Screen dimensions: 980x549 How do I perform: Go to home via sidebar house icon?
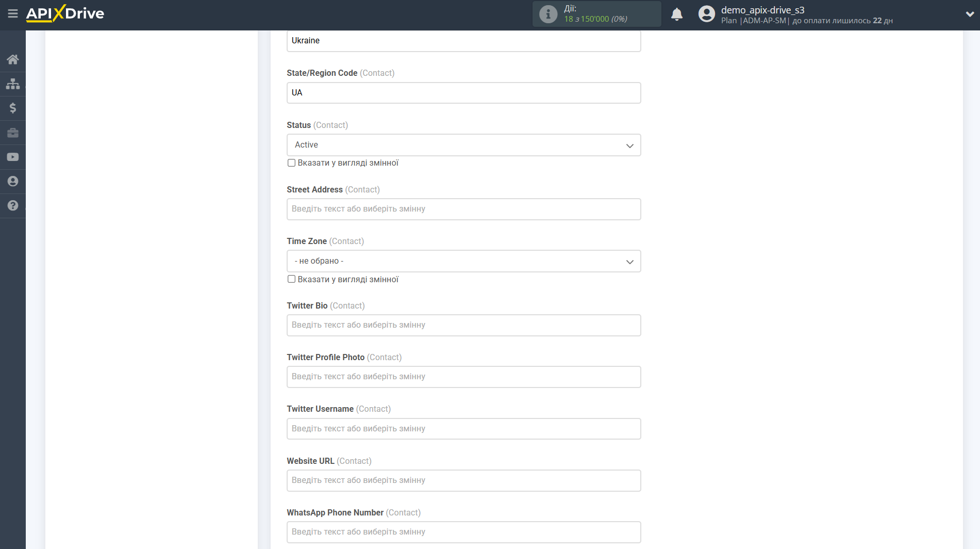tap(13, 59)
